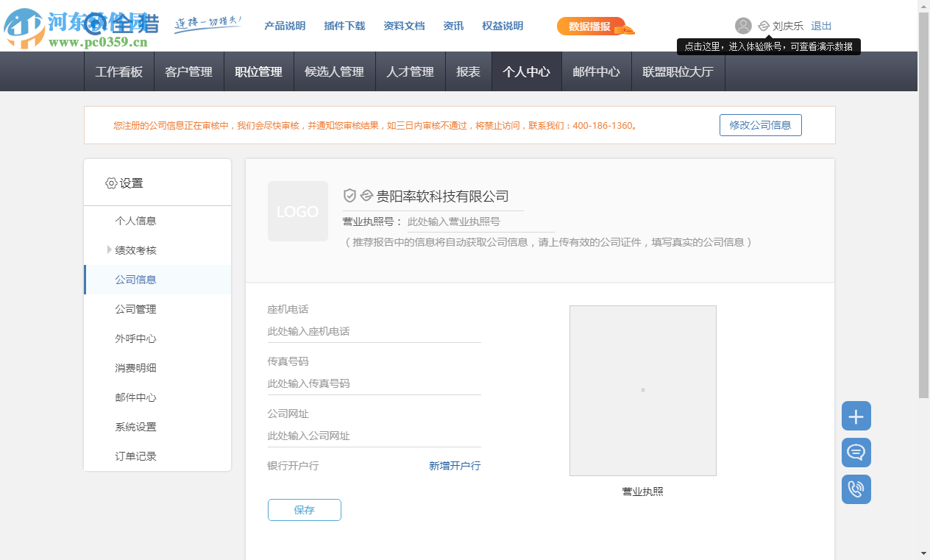930x560 pixels.
Task: Click the 营业执照号 input field
Action: click(481, 221)
